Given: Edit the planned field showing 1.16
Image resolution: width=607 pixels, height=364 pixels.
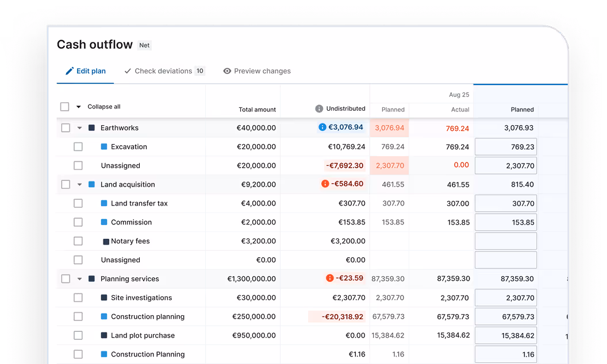Looking at the screenshot, I should (x=506, y=354).
